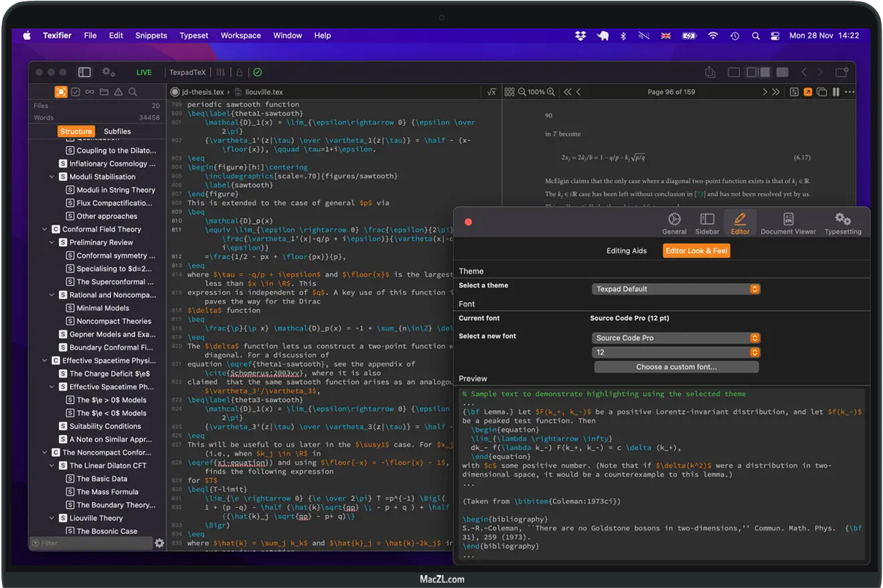Viewport: 883px width, 588px height.
Task: Open Typesetting preferences pane
Action: 842,223
